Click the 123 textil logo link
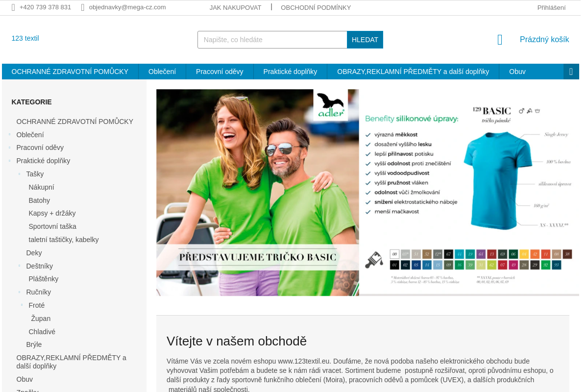 coord(25,38)
